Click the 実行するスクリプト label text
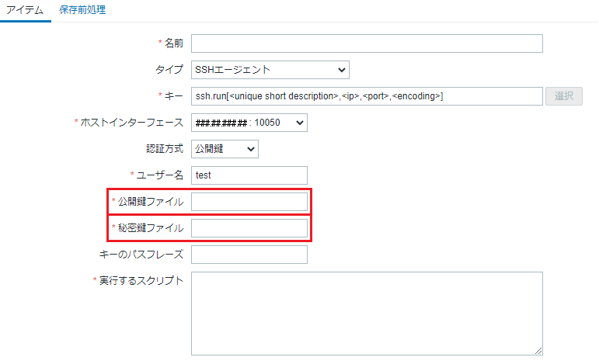Screen dimensions: 599x364 [x=141, y=280]
